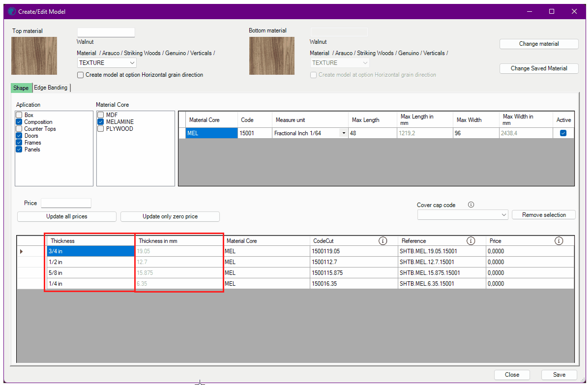This screenshot has height=385, width=588.
Task: Toggle the Active checkbox for MEL row
Action: coord(563,133)
